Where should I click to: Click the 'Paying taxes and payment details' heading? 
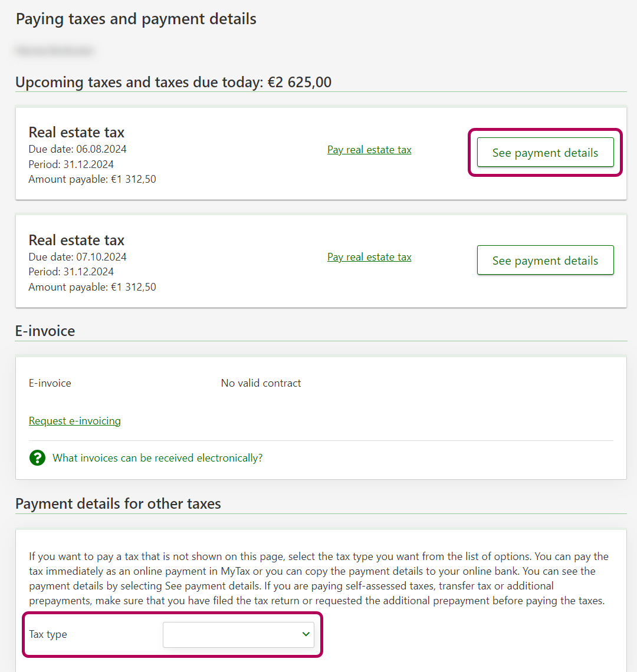coord(136,19)
